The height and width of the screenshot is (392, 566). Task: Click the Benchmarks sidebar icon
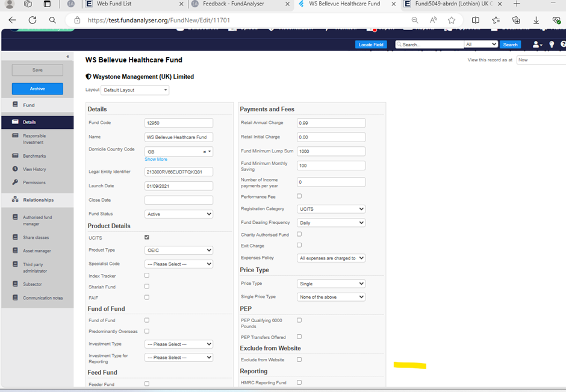click(x=15, y=156)
